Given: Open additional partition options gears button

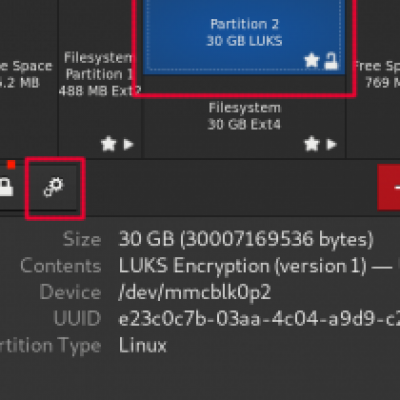Looking at the screenshot, I should click(x=54, y=188).
